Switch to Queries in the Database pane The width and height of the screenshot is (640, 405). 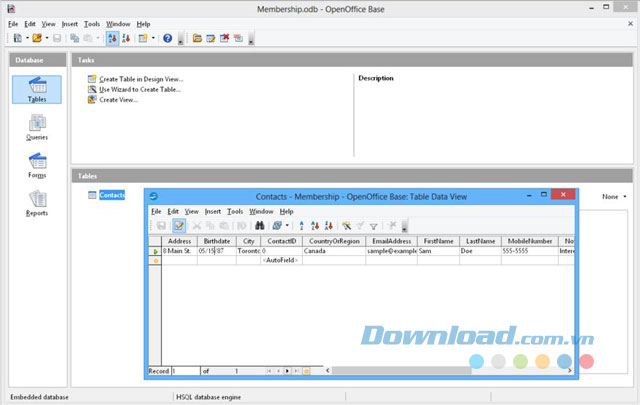[36, 127]
